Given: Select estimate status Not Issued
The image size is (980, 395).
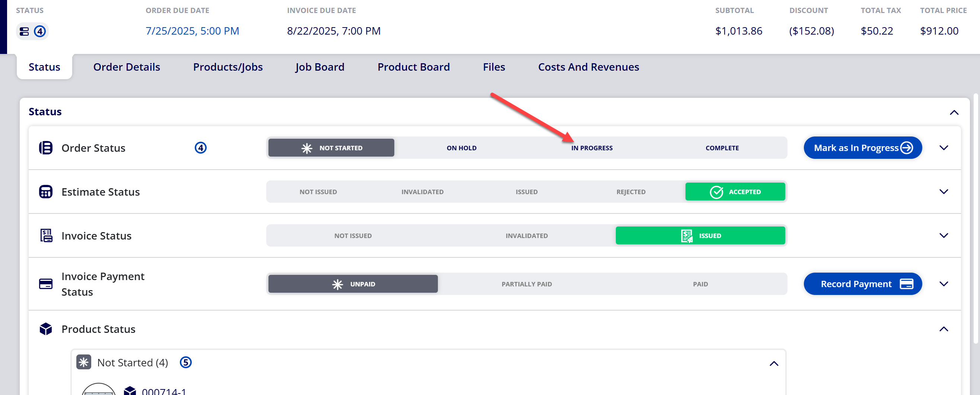Looking at the screenshot, I should click(318, 192).
